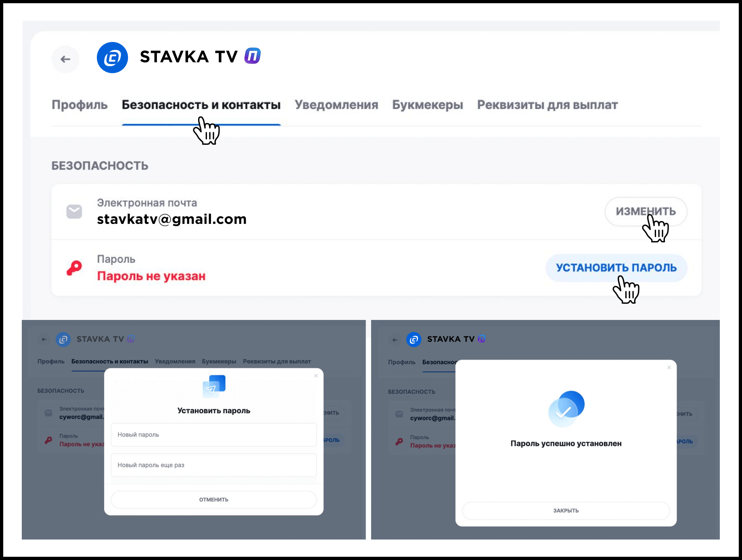Click the red key icon next to Пароль
This screenshot has height=560, width=742.
[x=74, y=268]
